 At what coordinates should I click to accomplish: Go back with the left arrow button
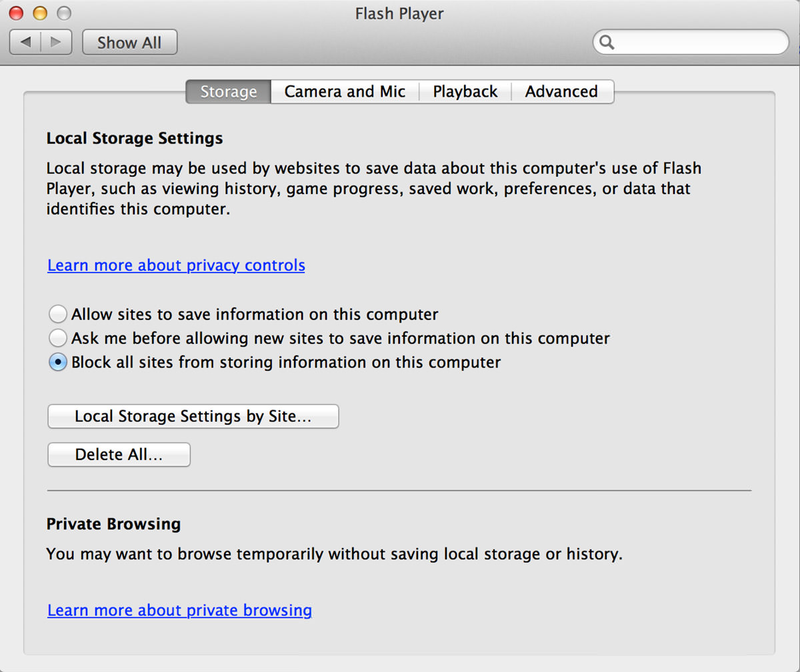tap(25, 43)
